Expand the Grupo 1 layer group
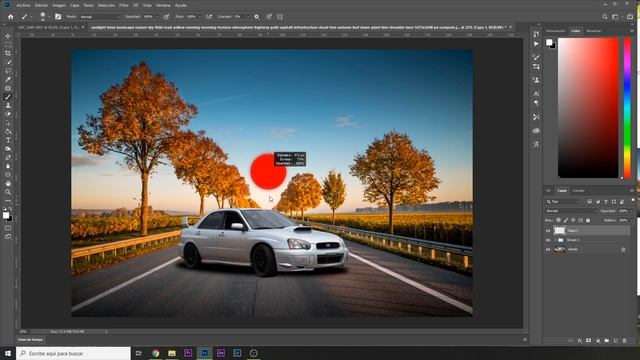 pos(555,240)
